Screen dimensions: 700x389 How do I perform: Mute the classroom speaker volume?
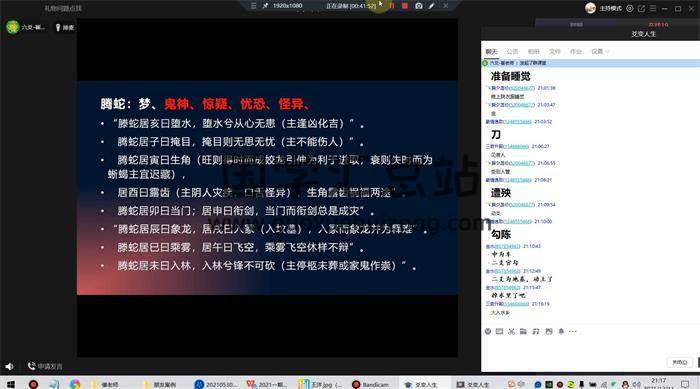pos(9,366)
